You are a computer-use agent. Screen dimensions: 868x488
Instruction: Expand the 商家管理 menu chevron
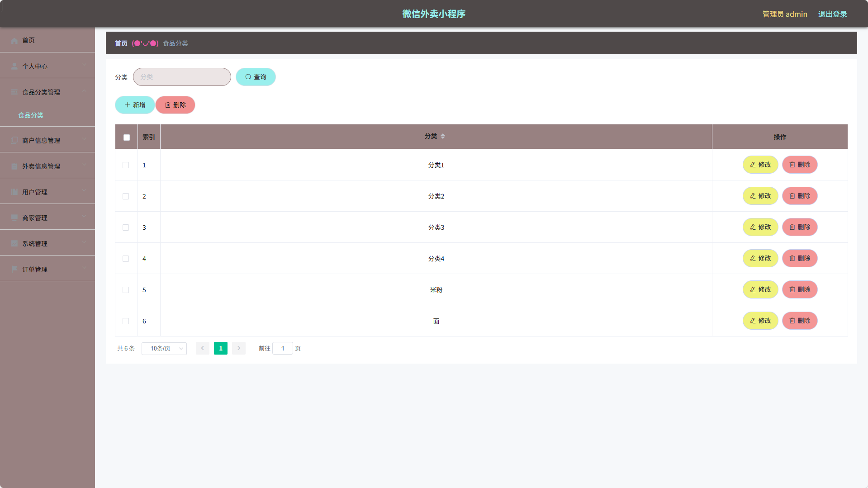click(x=84, y=217)
